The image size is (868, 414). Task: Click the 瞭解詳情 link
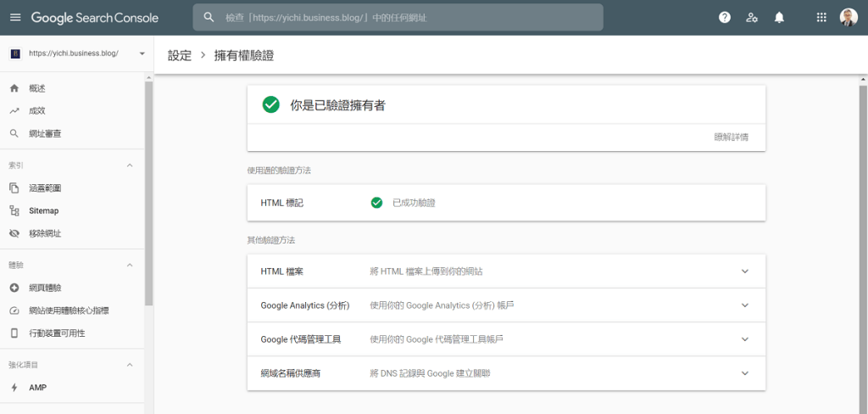point(732,137)
